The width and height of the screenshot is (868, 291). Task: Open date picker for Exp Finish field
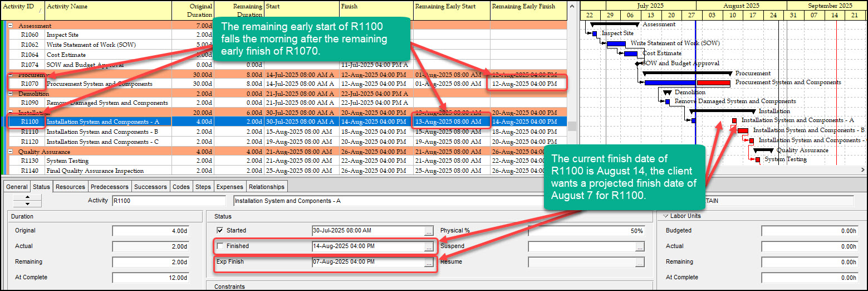point(428,262)
